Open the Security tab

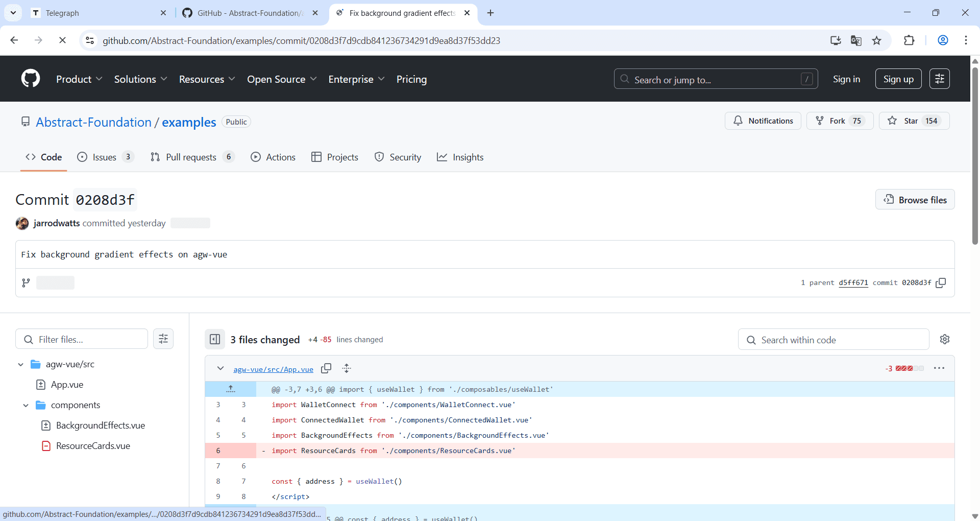(x=398, y=157)
